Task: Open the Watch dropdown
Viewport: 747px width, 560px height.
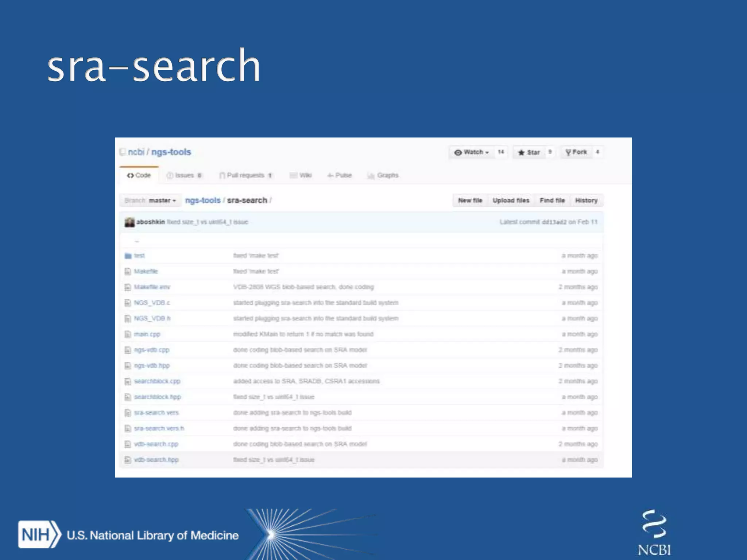Action: pyautogui.click(x=471, y=152)
